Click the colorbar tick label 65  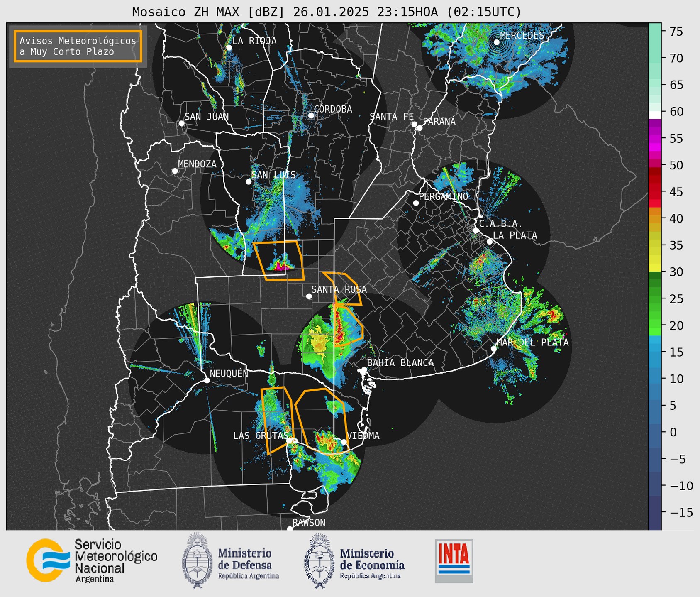coord(676,85)
